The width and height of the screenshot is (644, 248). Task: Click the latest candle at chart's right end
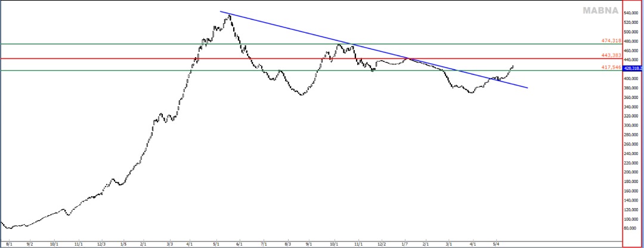coord(513,66)
